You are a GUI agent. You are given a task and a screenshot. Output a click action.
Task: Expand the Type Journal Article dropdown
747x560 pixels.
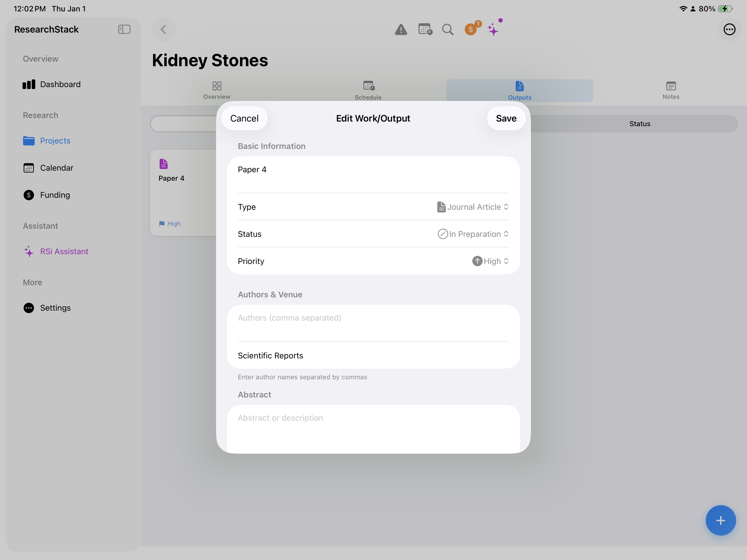click(473, 207)
